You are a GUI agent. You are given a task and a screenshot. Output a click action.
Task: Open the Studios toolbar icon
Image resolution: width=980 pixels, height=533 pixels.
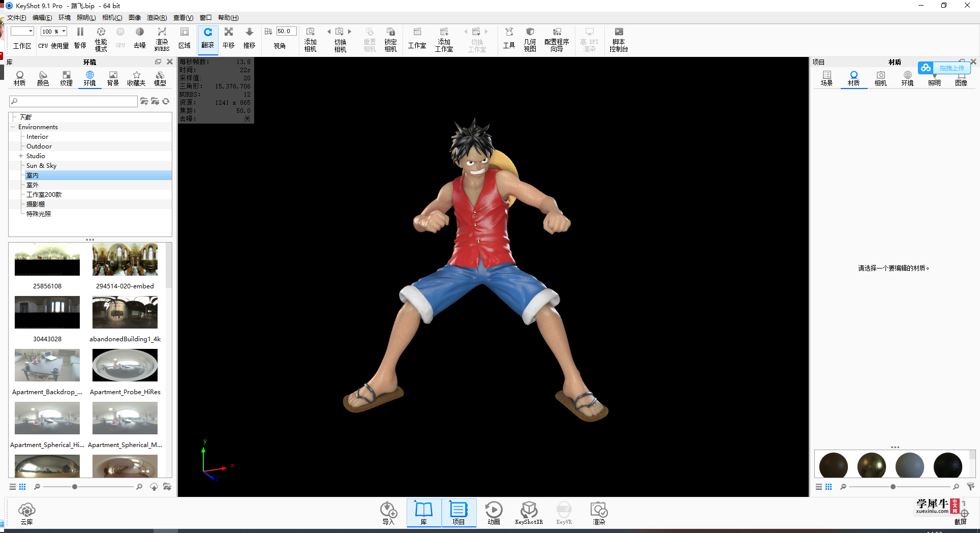pos(417,39)
